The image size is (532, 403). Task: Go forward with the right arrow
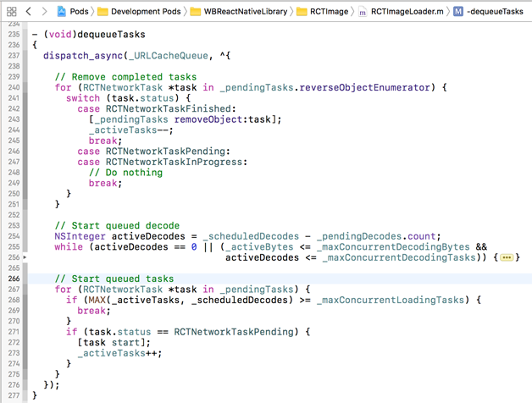pos(44,12)
